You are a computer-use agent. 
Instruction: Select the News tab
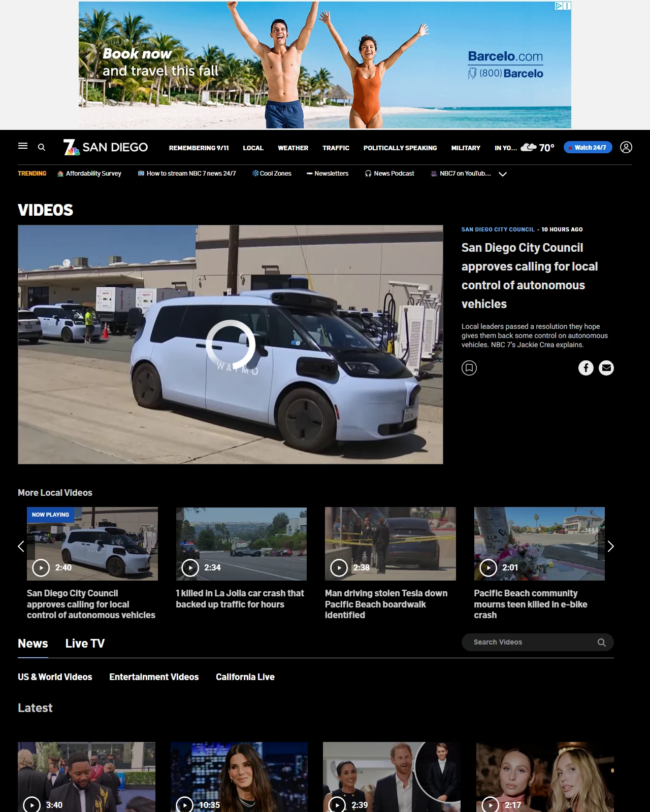(33, 644)
